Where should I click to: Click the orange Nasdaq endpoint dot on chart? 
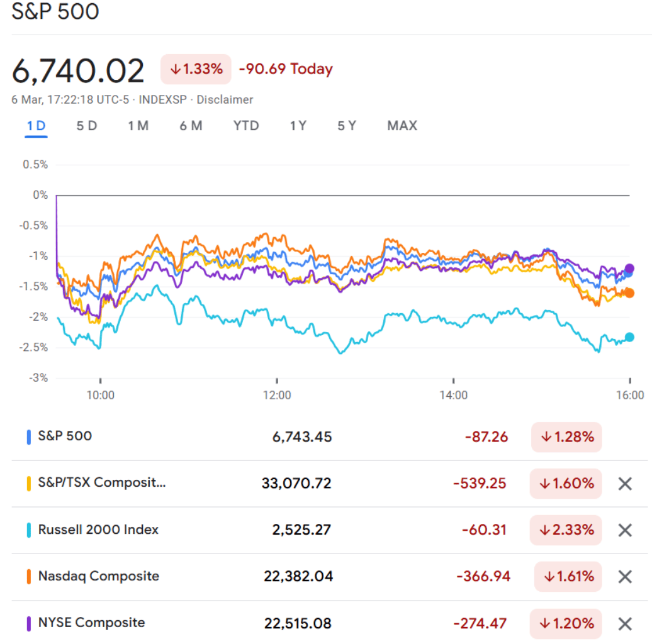[x=629, y=293]
